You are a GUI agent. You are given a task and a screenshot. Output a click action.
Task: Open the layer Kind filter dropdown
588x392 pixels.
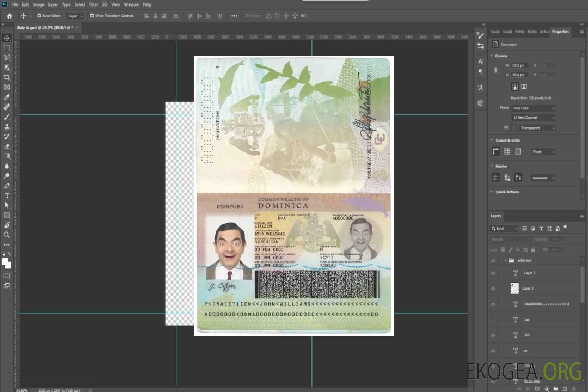click(504, 229)
